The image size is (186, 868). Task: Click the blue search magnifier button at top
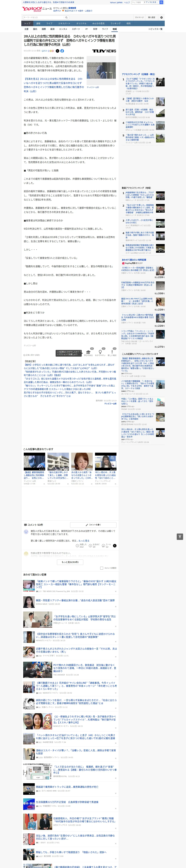[x=161, y=2]
